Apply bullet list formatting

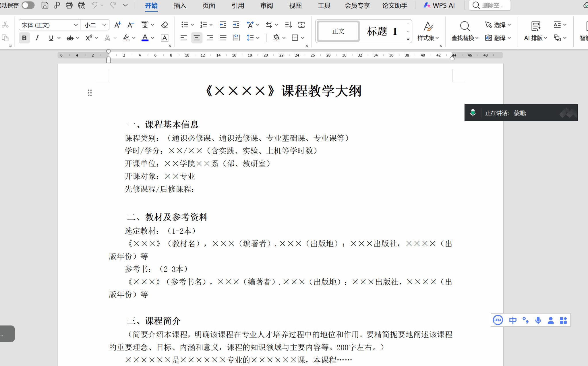(185, 25)
